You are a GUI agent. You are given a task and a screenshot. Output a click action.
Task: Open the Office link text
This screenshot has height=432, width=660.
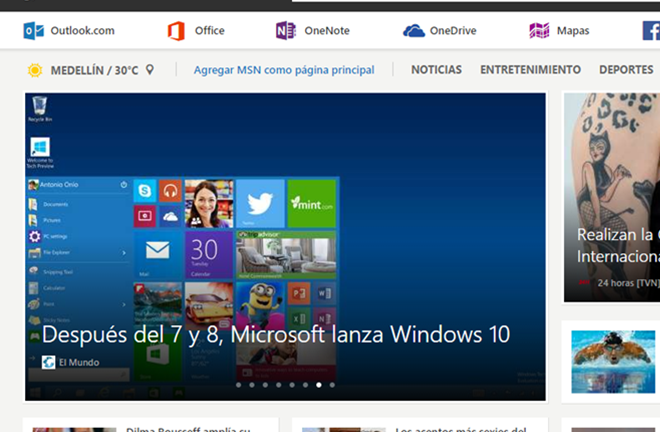(x=210, y=31)
